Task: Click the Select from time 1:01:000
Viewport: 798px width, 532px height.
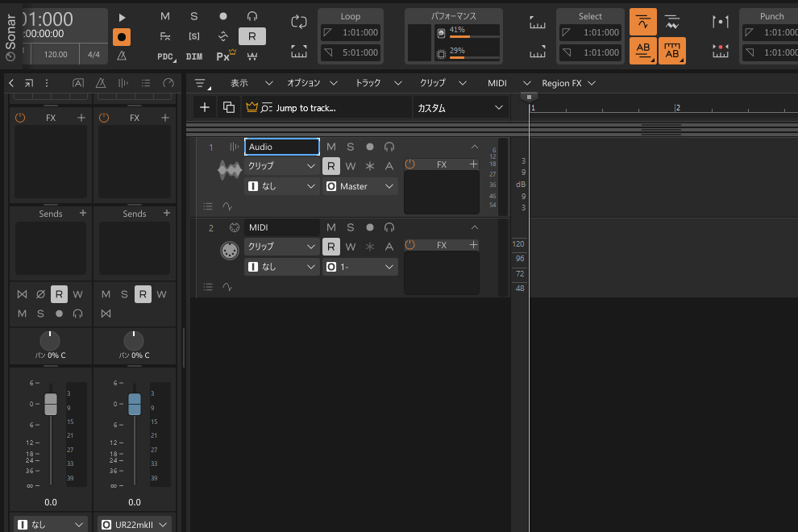Action: (x=592, y=32)
